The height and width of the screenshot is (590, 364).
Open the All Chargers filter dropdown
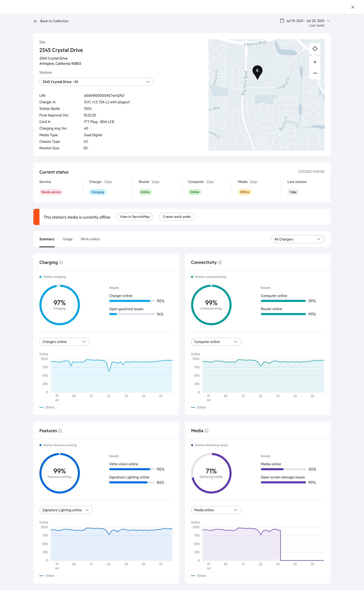tap(298, 239)
